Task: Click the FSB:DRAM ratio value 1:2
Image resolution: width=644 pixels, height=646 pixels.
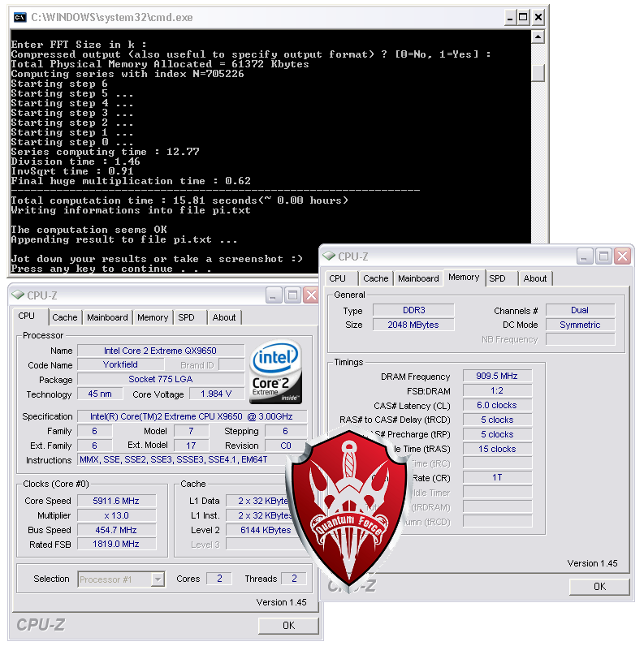Action: (x=497, y=390)
